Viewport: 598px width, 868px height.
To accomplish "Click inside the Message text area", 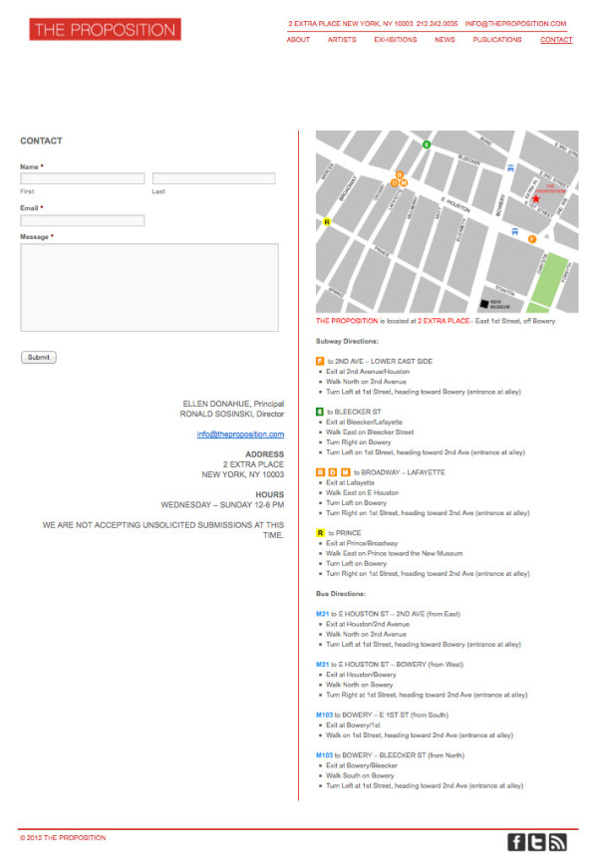I will pos(149,287).
